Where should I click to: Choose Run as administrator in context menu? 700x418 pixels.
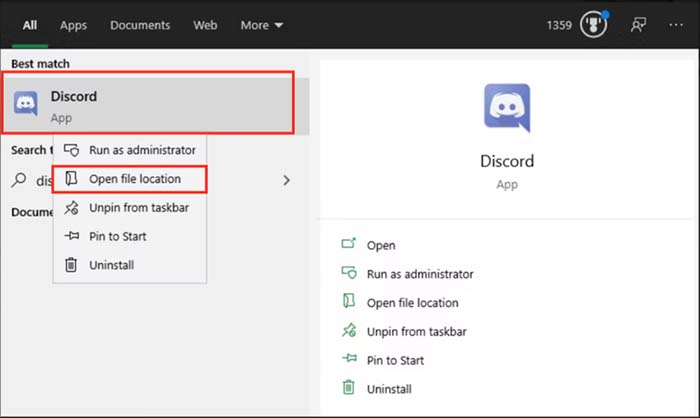click(130, 150)
